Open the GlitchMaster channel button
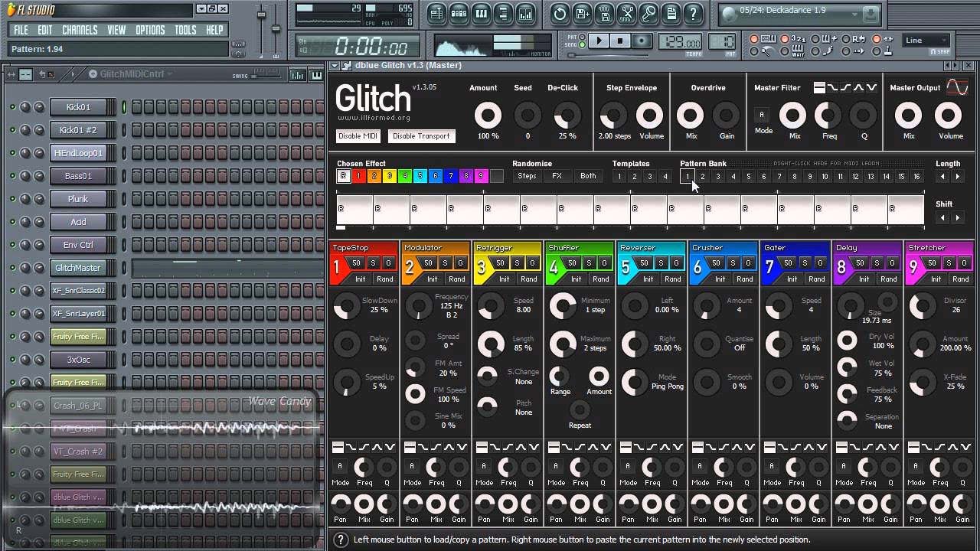This screenshot has height=551, width=980. point(78,268)
